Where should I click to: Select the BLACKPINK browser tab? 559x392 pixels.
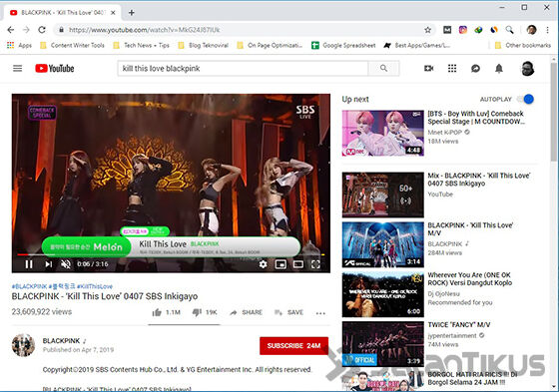coord(62,13)
